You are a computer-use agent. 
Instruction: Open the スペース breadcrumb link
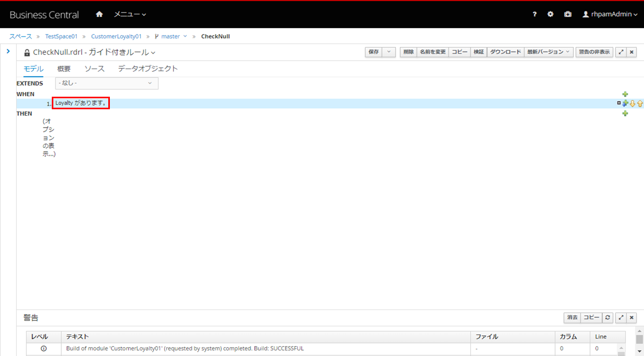20,37
